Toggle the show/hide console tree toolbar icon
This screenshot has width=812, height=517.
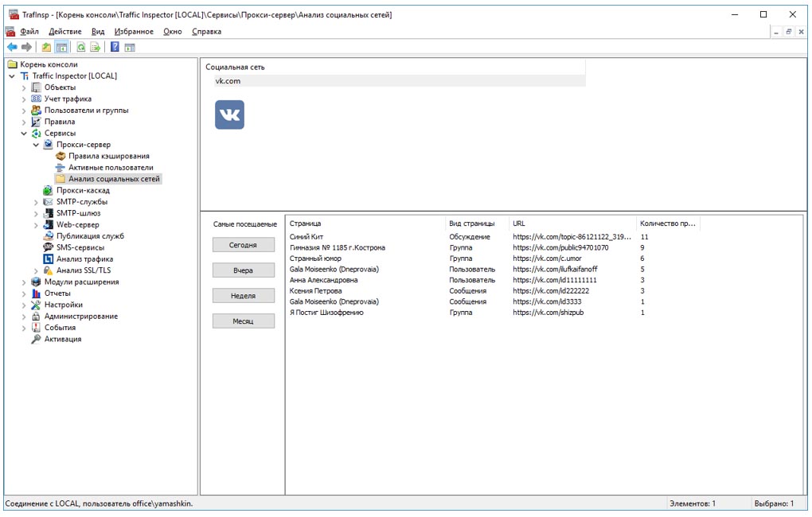point(61,47)
